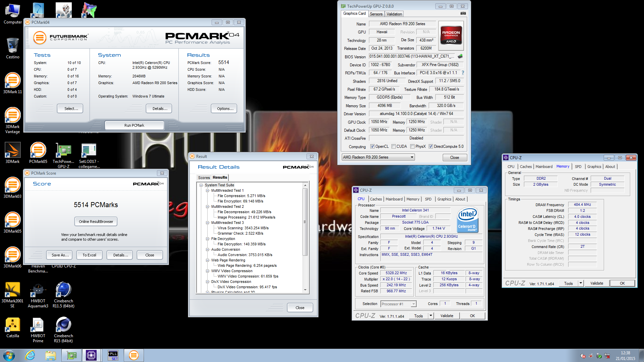Open the Processor #1 selection dropdown
Screen dimensions: 644x362
pos(398,304)
